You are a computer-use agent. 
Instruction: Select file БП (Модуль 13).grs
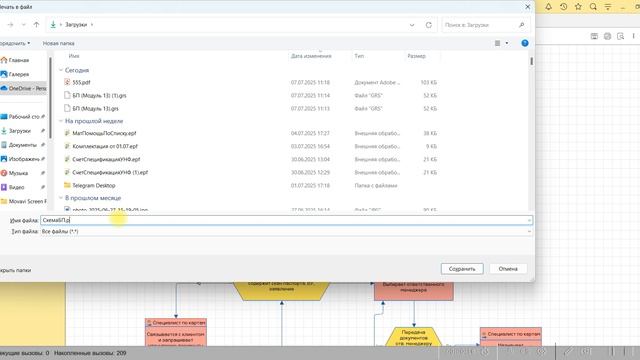[x=95, y=109]
